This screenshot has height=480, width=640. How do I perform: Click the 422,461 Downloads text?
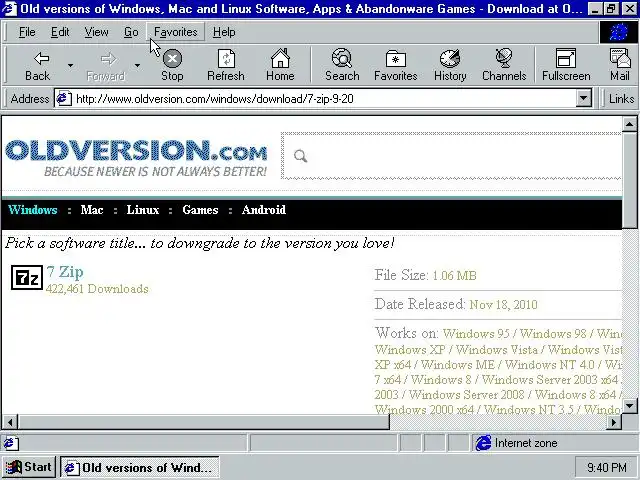click(97, 289)
